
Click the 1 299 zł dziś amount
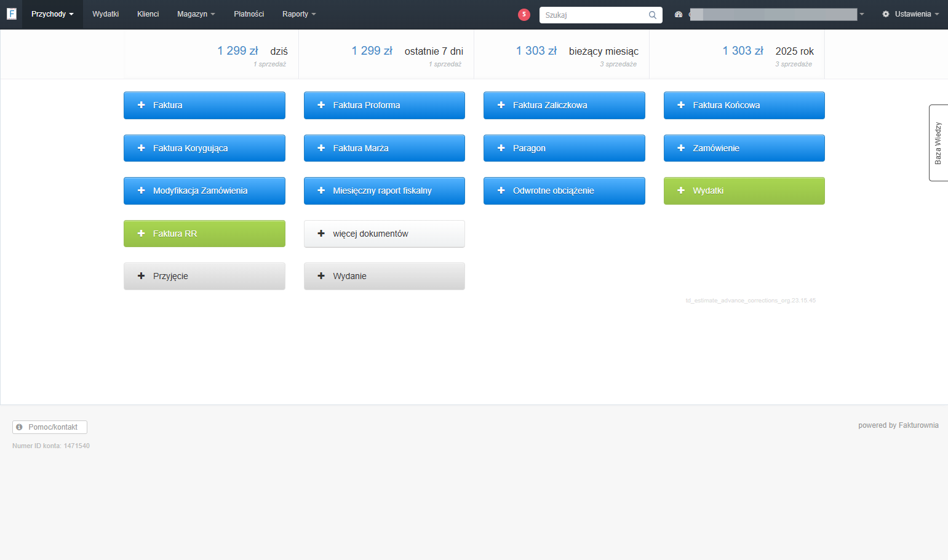click(237, 51)
